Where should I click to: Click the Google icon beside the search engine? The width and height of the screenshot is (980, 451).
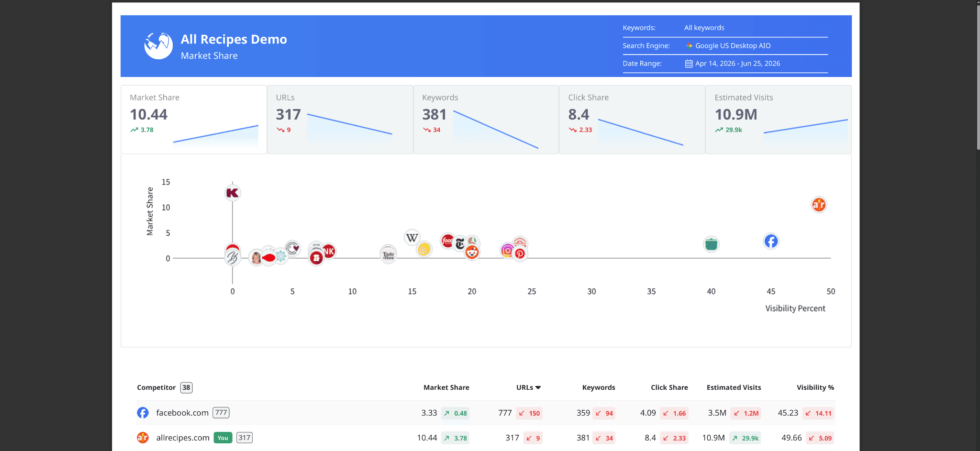[689, 46]
